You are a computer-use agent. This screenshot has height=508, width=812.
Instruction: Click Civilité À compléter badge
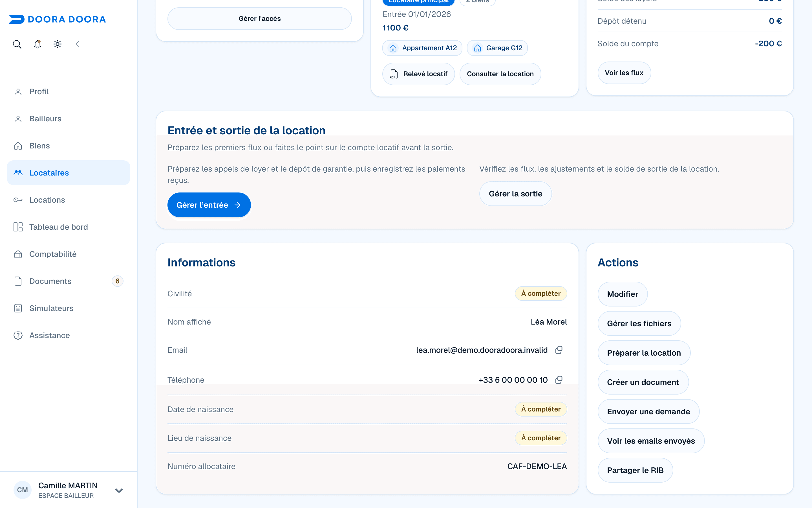click(x=541, y=294)
